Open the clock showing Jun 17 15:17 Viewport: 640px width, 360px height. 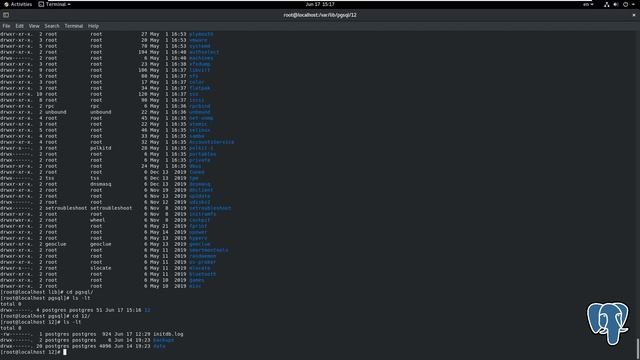(320, 4)
